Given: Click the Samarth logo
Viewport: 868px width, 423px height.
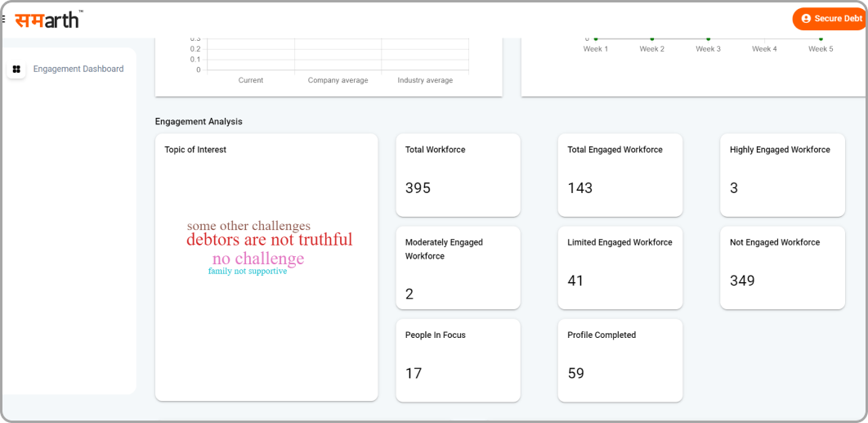Looking at the screenshot, I should click(48, 19).
